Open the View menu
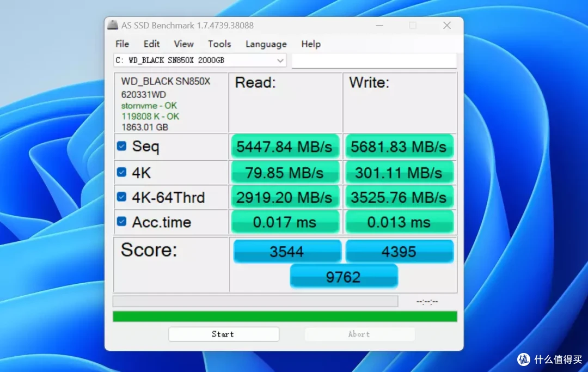 pyautogui.click(x=184, y=44)
